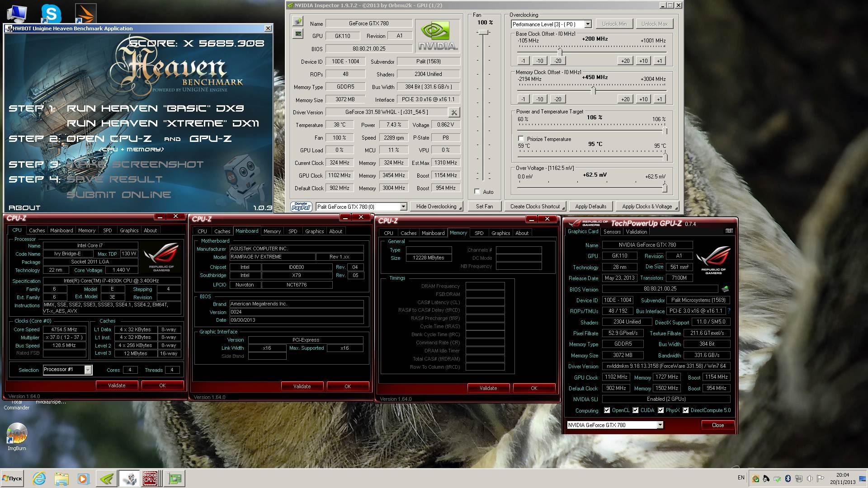The width and height of the screenshot is (868, 488).
Task: Toggle the CUDA checkbox in GPU-Z
Action: click(636, 410)
